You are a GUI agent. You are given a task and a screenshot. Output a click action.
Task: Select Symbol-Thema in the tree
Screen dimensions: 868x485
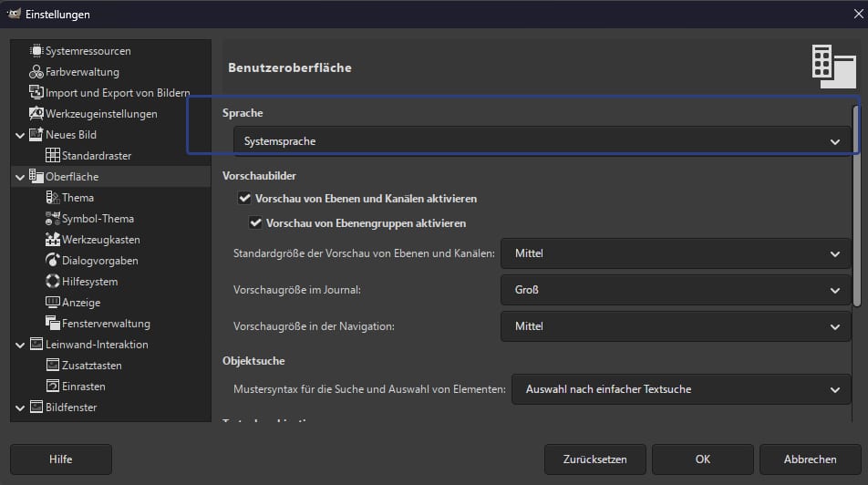click(x=98, y=219)
